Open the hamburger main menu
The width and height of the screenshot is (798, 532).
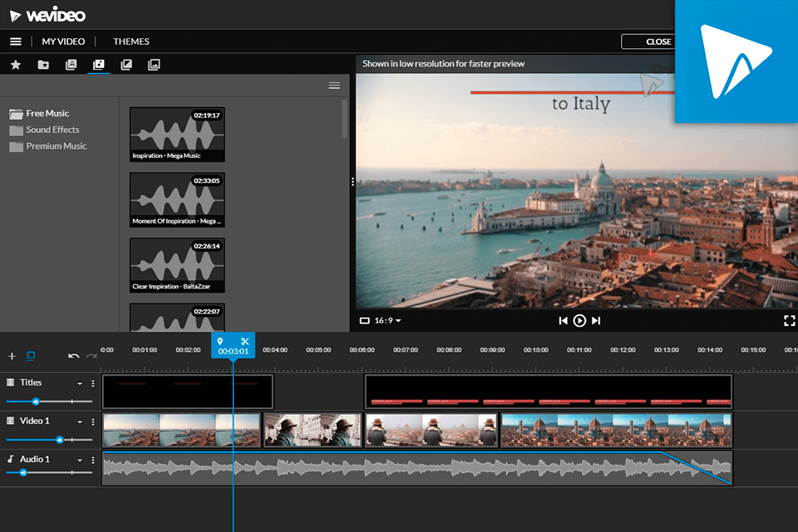[x=16, y=42]
